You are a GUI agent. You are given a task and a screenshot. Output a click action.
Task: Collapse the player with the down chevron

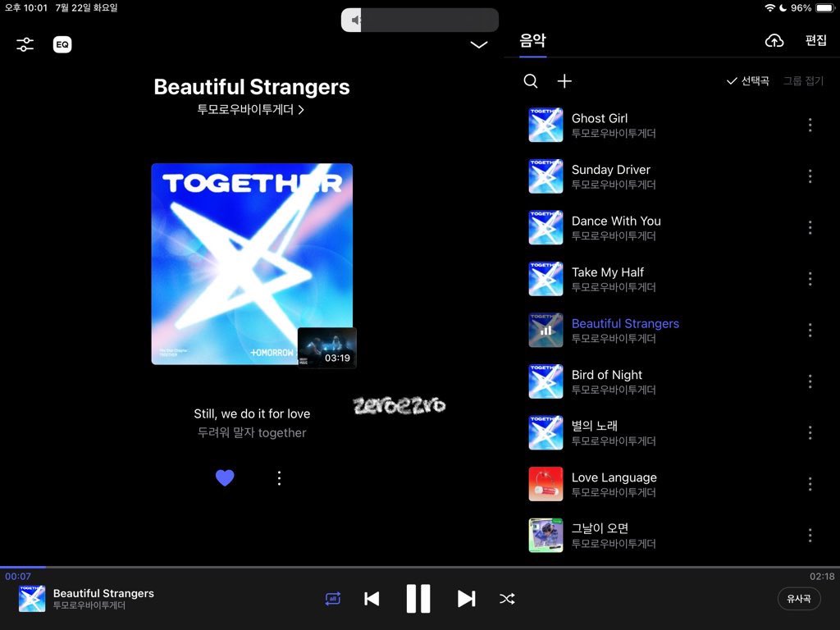[x=478, y=44]
